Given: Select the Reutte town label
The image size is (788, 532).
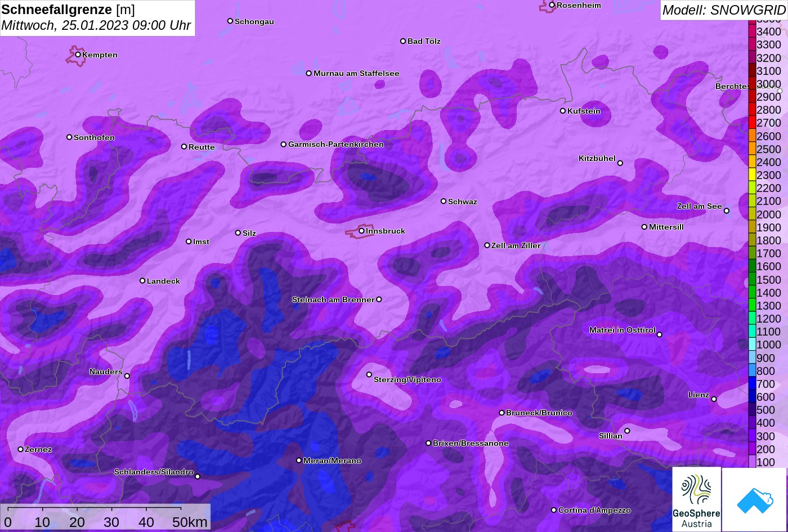Looking at the screenshot, I should pyautogui.click(x=202, y=147).
